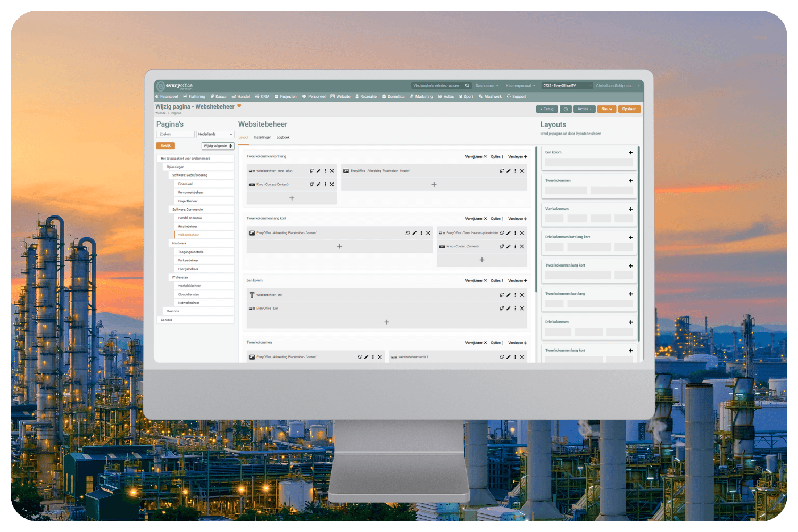Add block under 'websitebeheer - titel' using plus

click(x=387, y=322)
